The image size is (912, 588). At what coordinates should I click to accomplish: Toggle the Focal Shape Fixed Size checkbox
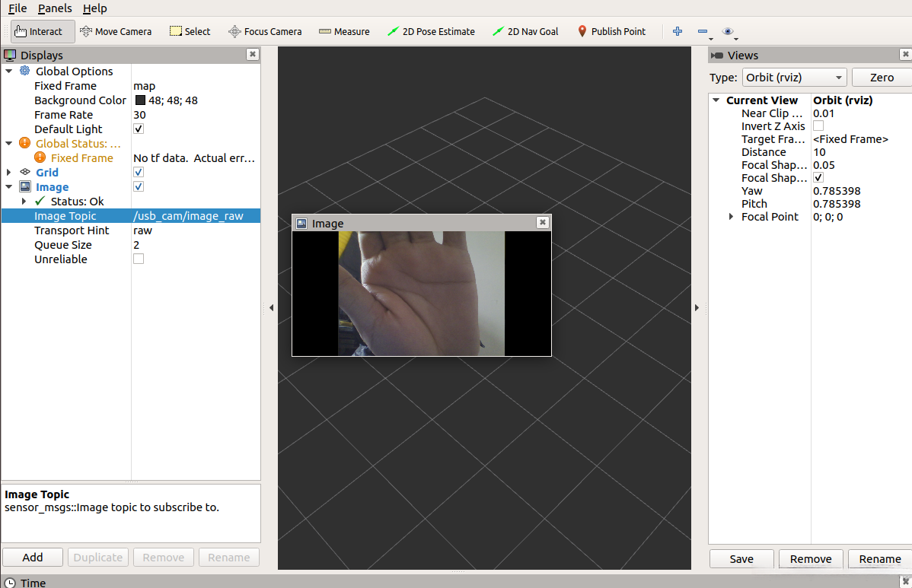point(818,177)
